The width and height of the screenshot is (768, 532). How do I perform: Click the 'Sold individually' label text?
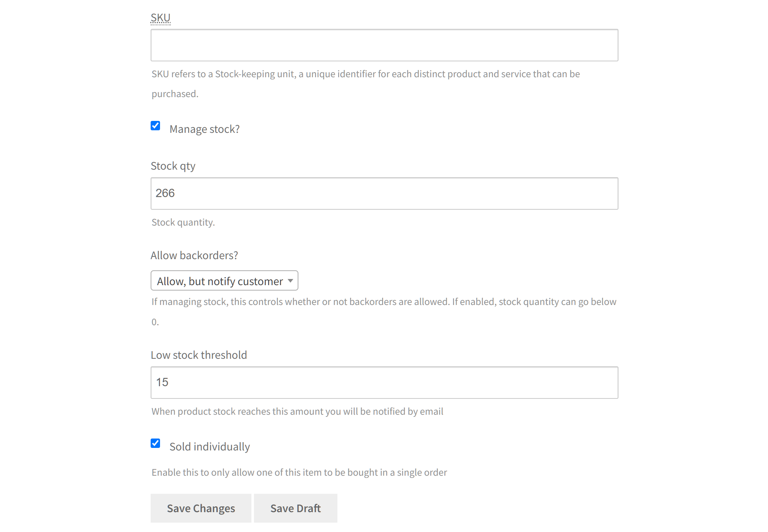pos(210,447)
